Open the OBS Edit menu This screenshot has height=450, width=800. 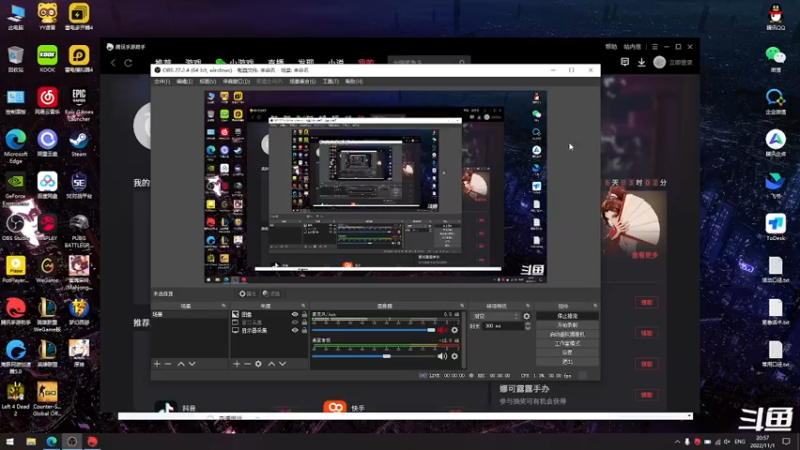184,82
